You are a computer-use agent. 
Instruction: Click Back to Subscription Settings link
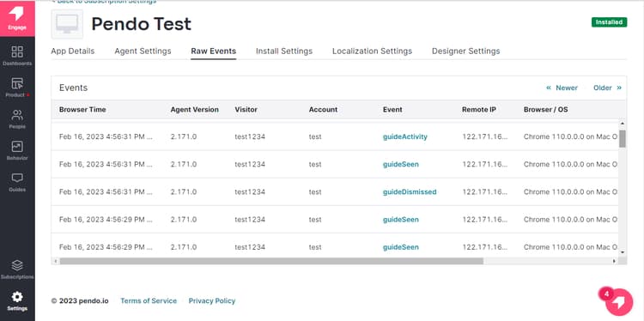[x=104, y=2]
